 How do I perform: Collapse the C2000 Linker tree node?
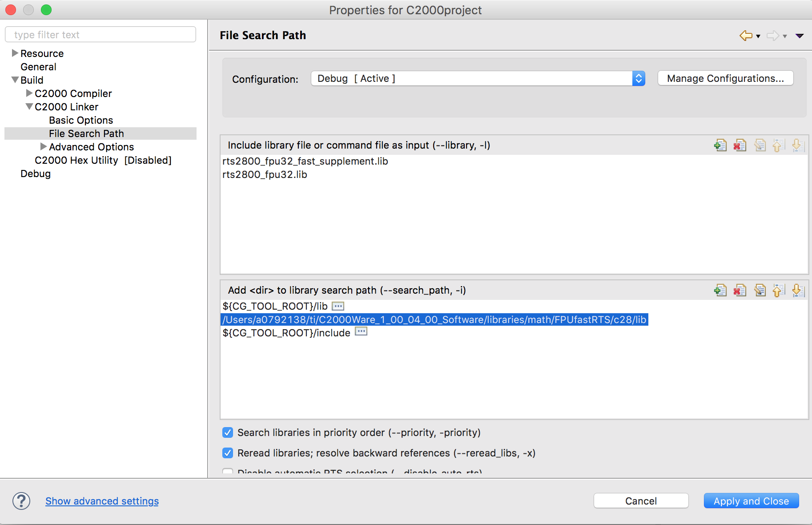pyautogui.click(x=29, y=107)
